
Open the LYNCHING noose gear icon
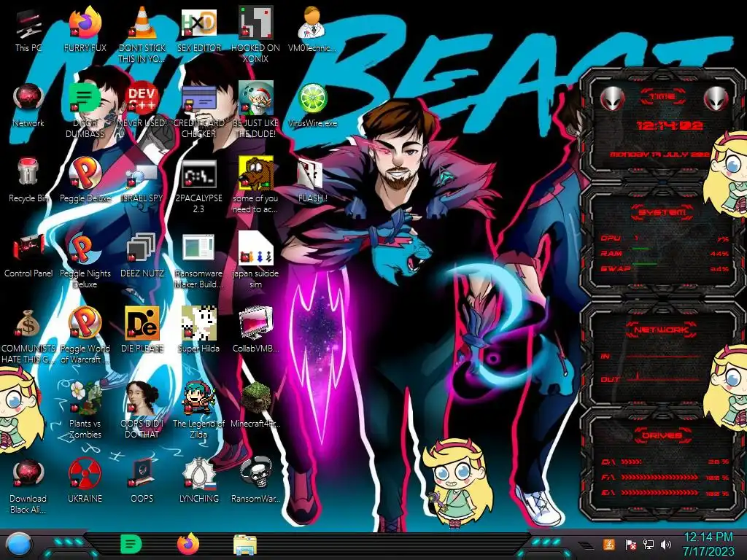coord(198,473)
